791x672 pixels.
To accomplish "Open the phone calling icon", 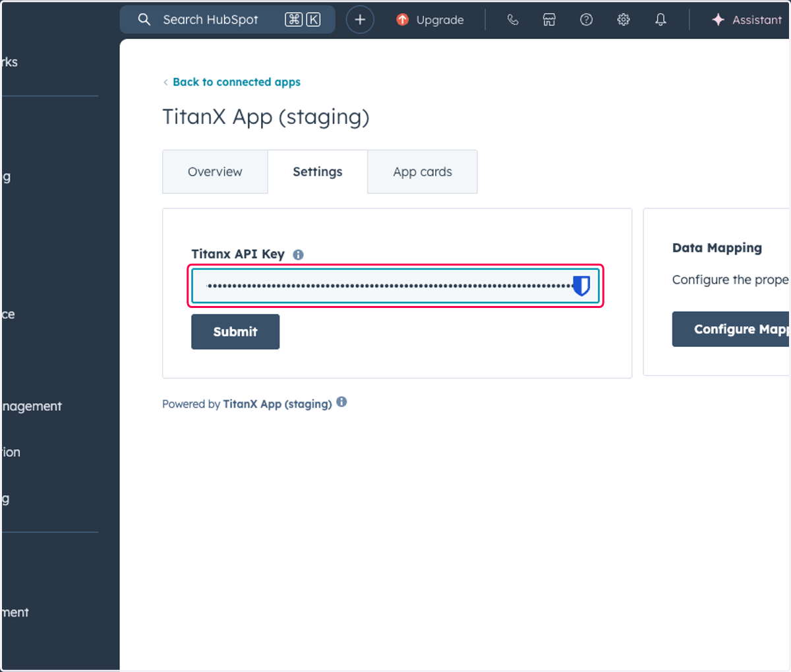I will click(x=513, y=20).
